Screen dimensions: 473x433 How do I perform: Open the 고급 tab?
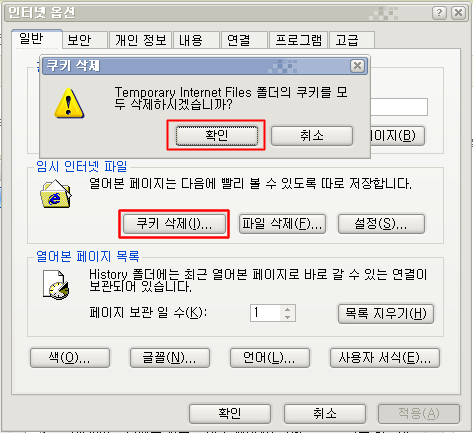coord(352,40)
